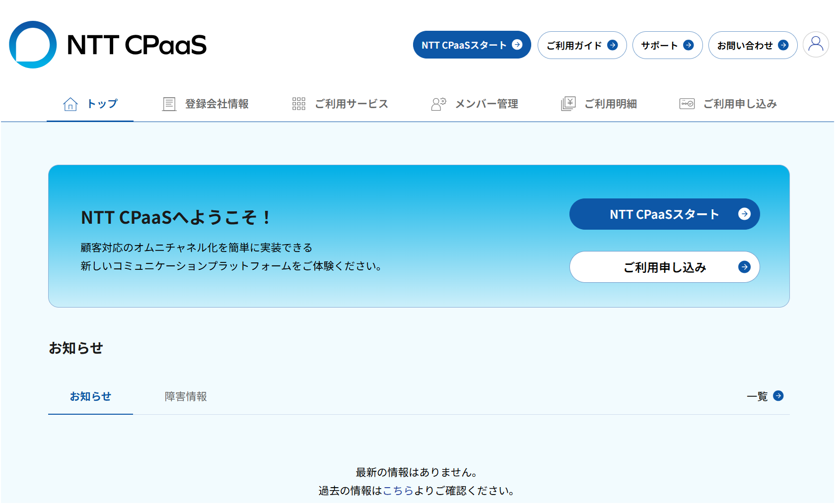Click arrow icon in header NTT CPaaSスタート button
Image resolution: width=835 pixels, height=504 pixels.
point(517,45)
